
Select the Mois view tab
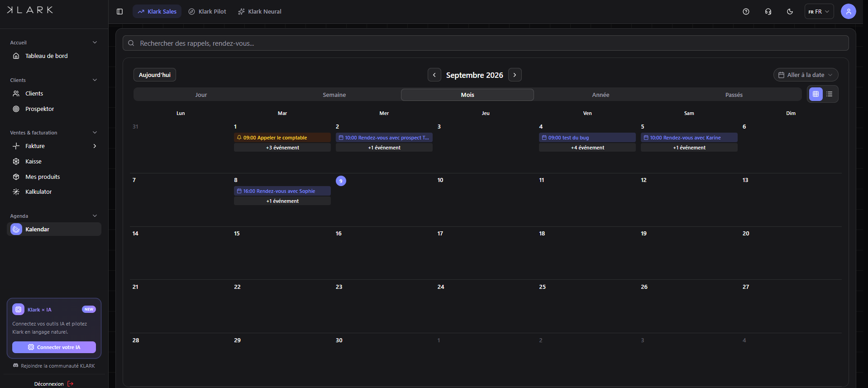467,95
